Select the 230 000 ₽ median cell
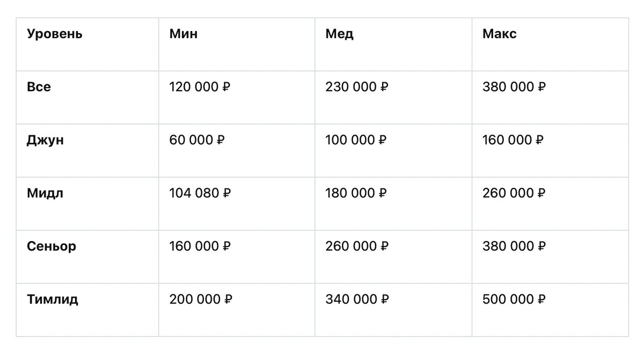The image size is (644, 356). (357, 87)
